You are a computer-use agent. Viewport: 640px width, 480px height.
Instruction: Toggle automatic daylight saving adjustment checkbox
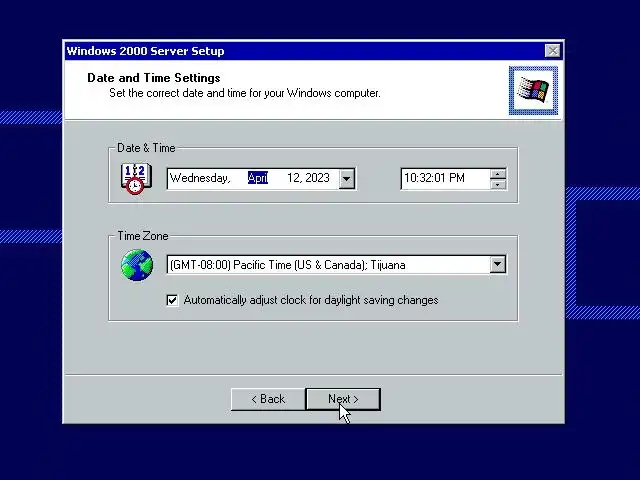[172, 300]
